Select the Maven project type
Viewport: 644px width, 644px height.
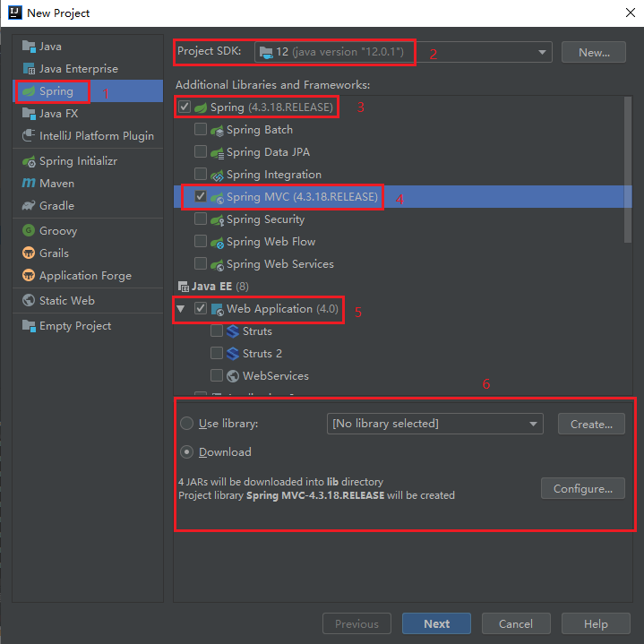point(88,184)
